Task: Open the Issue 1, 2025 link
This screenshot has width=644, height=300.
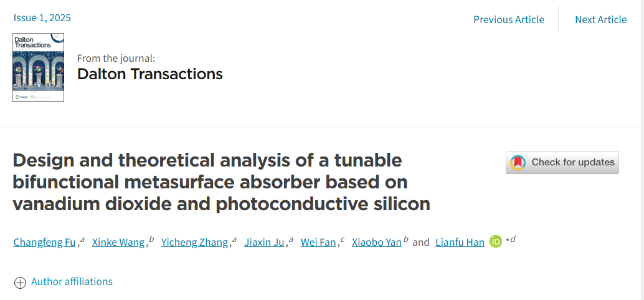Action: (42, 17)
